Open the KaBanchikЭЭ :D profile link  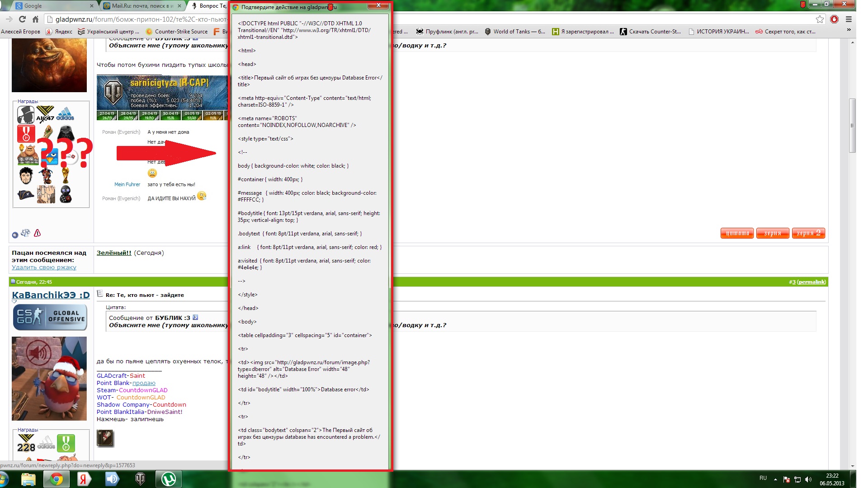click(x=51, y=295)
